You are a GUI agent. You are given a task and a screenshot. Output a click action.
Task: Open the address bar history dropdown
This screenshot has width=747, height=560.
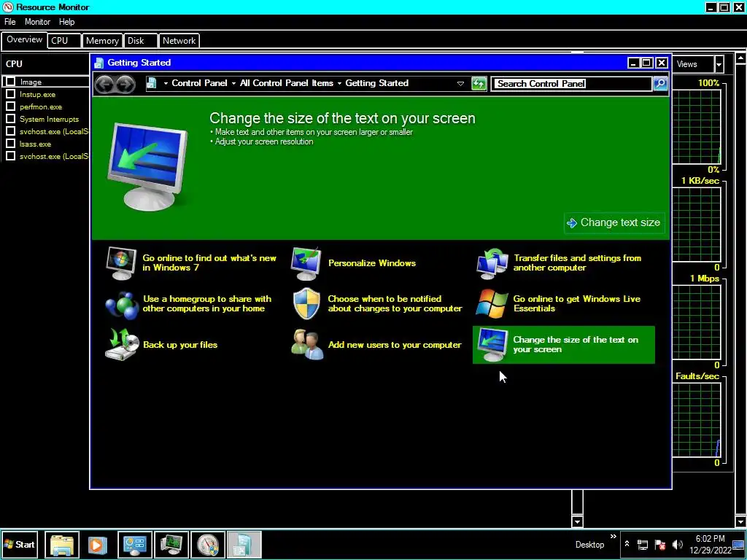click(x=461, y=84)
